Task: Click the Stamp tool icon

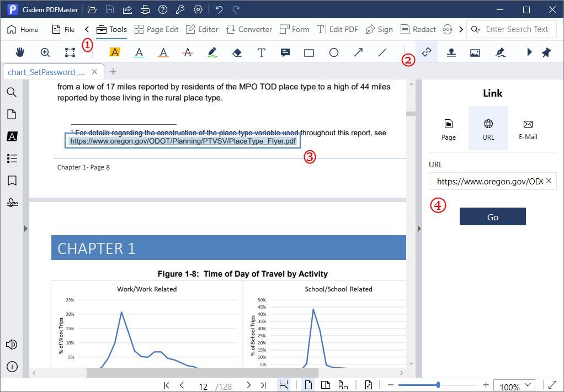Action: click(451, 52)
